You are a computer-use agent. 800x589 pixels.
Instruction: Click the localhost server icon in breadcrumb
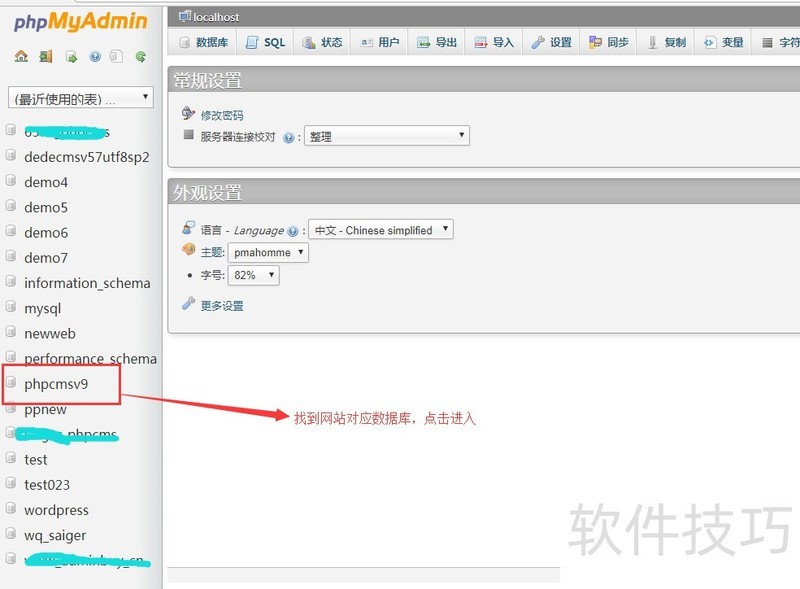[185, 16]
